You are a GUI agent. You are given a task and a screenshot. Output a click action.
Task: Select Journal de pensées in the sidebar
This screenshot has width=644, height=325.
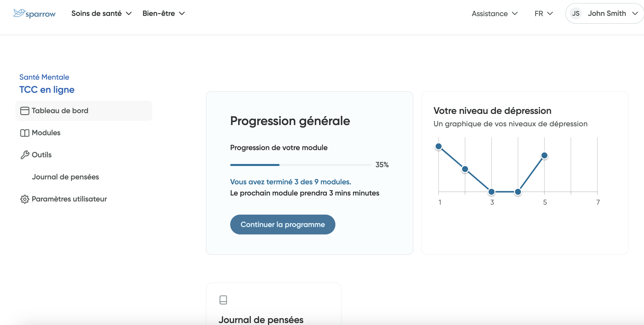pyautogui.click(x=65, y=177)
